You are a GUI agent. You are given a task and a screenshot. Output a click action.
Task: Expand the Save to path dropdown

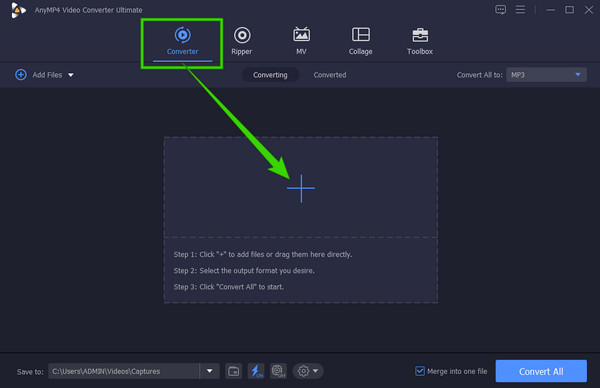[210, 371]
